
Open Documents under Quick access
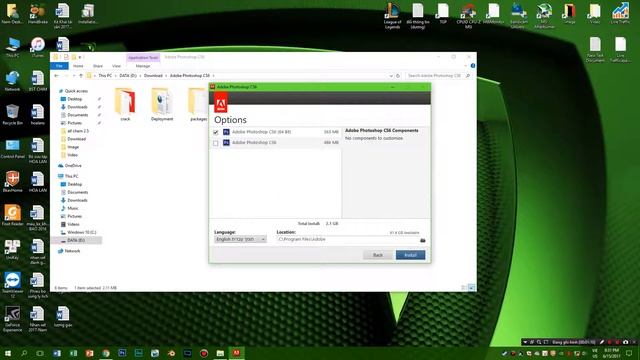78,115
